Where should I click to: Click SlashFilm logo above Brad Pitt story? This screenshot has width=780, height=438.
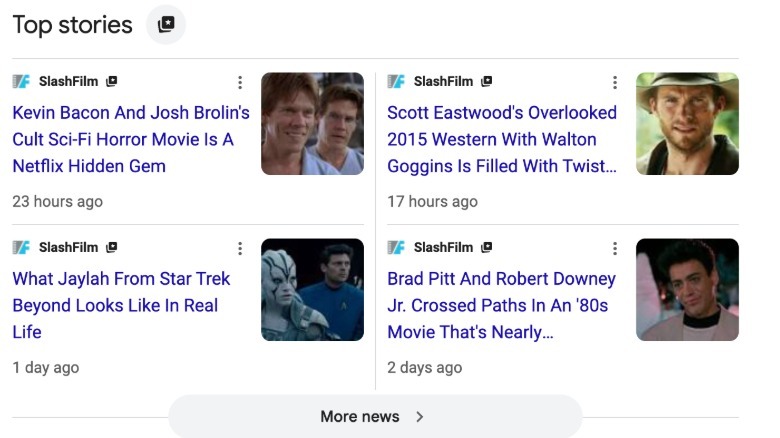pyautogui.click(x=396, y=248)
